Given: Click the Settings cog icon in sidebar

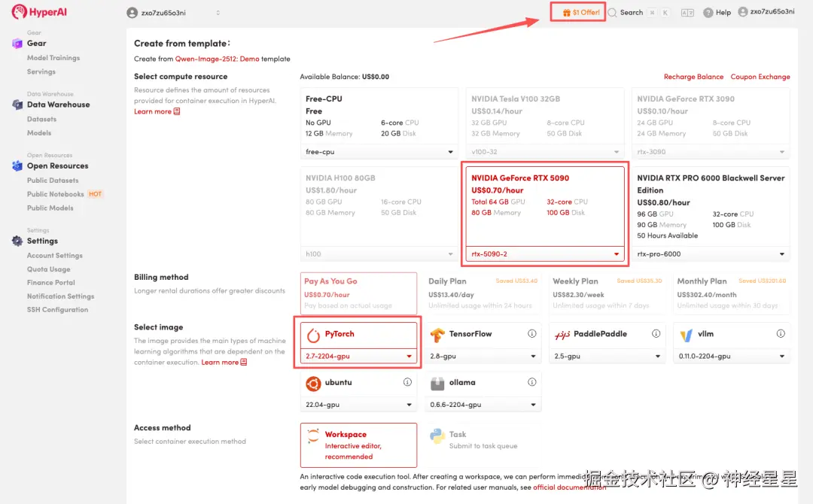Looking at the screenshot, I should [17, 241].
